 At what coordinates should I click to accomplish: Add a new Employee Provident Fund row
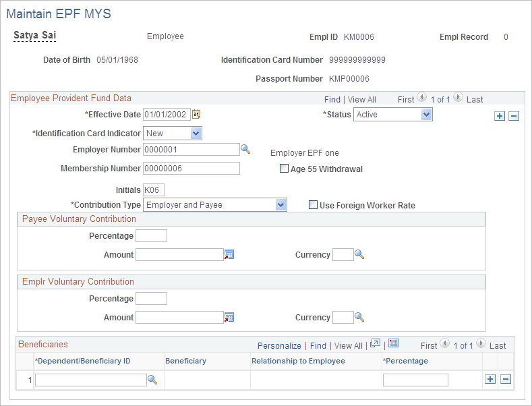500,116
